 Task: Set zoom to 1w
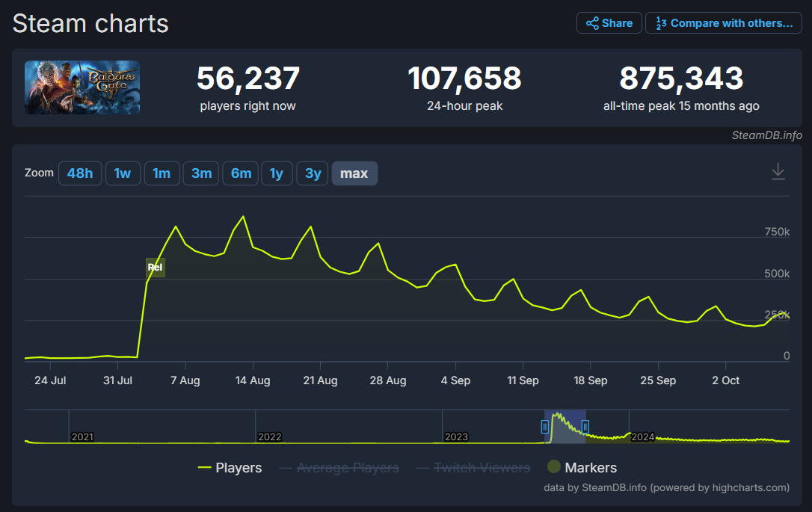point(123,173)
